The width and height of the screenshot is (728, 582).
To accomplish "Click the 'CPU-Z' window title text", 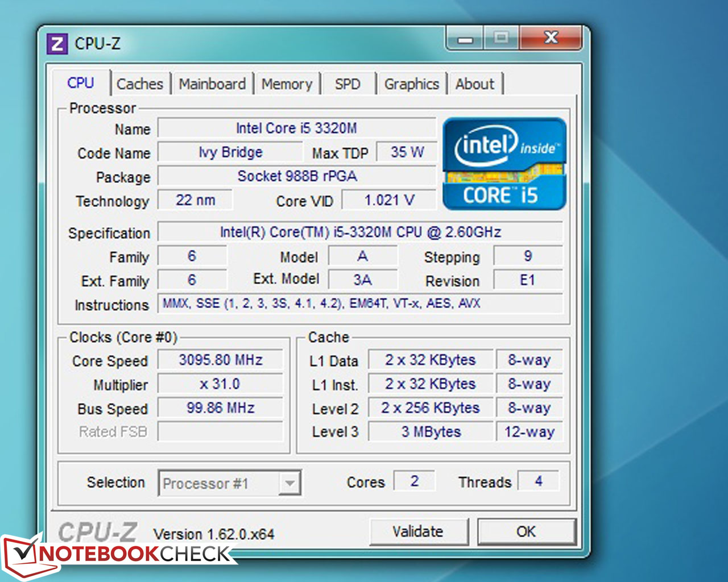I will (x=97, y=44).
